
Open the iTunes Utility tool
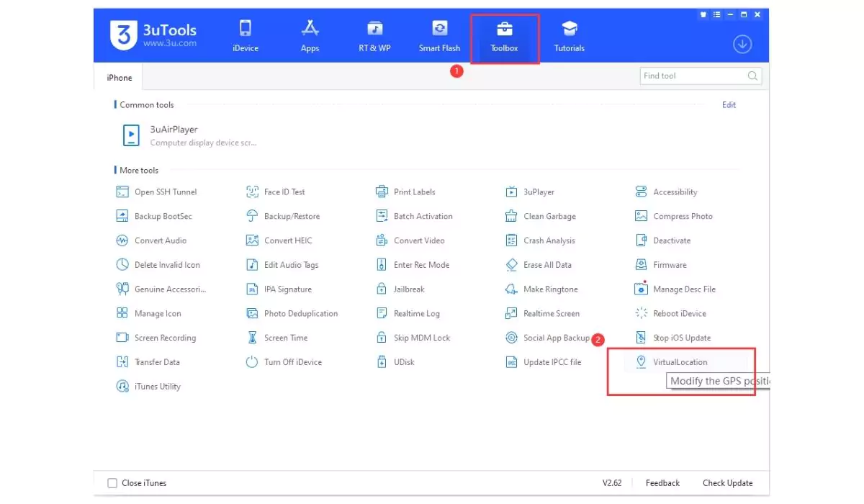coord(148,387)
